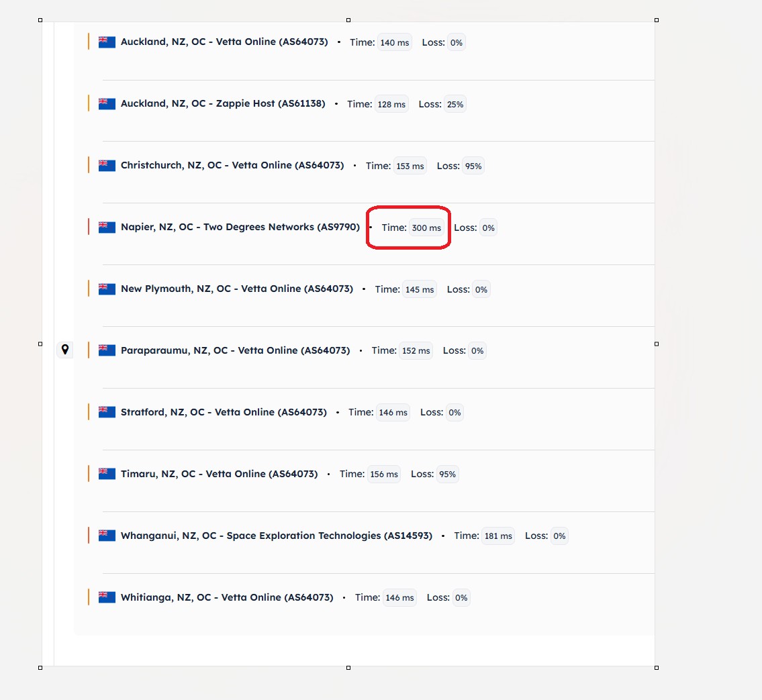Click the flag beside Timaru entry
This screenshot has width=762, height=700.
pos(107,474)
